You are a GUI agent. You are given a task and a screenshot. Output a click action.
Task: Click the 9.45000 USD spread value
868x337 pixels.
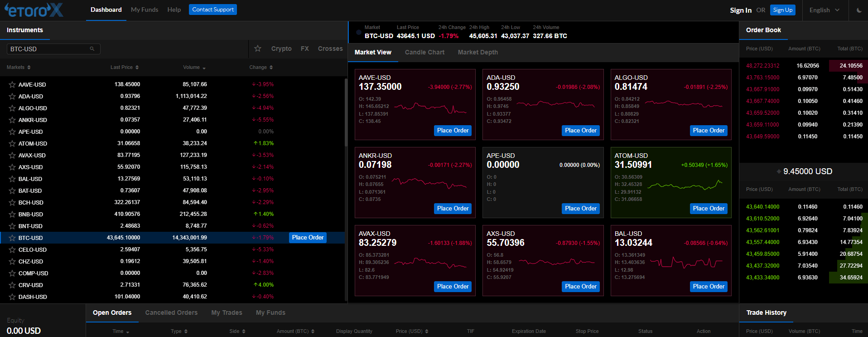click(808, 171)
